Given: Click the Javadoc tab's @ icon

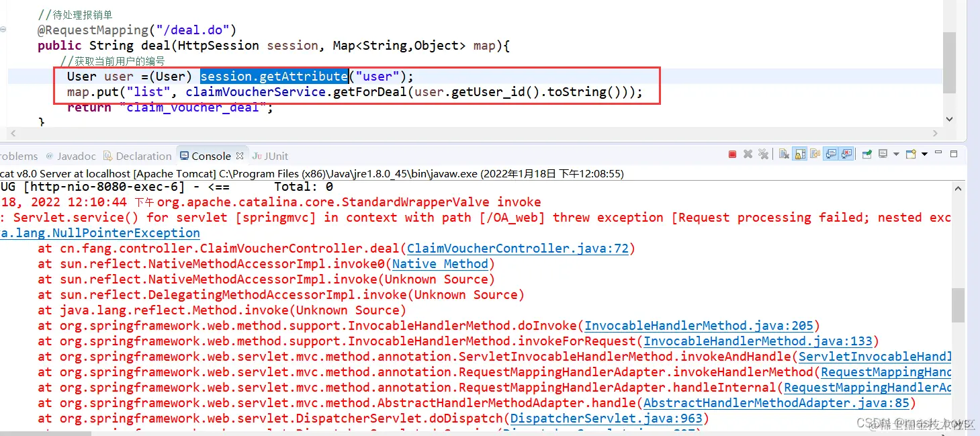Looking at the screenshot, I should (x=49, y=156).
